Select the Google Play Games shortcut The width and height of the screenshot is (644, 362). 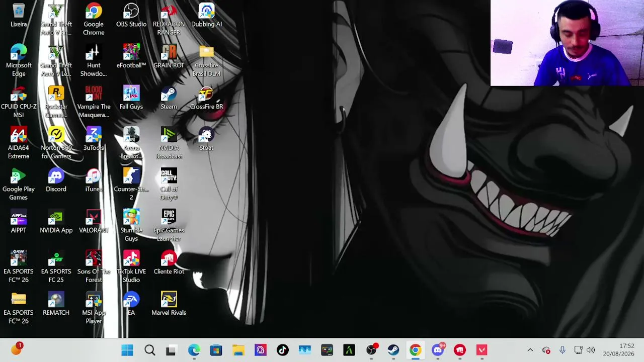[x=19, y=185]
